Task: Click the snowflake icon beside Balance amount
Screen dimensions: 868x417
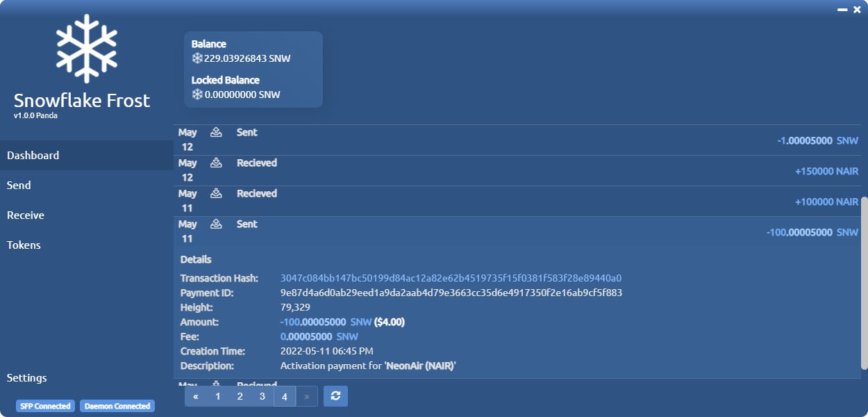Action: [197, 58]
